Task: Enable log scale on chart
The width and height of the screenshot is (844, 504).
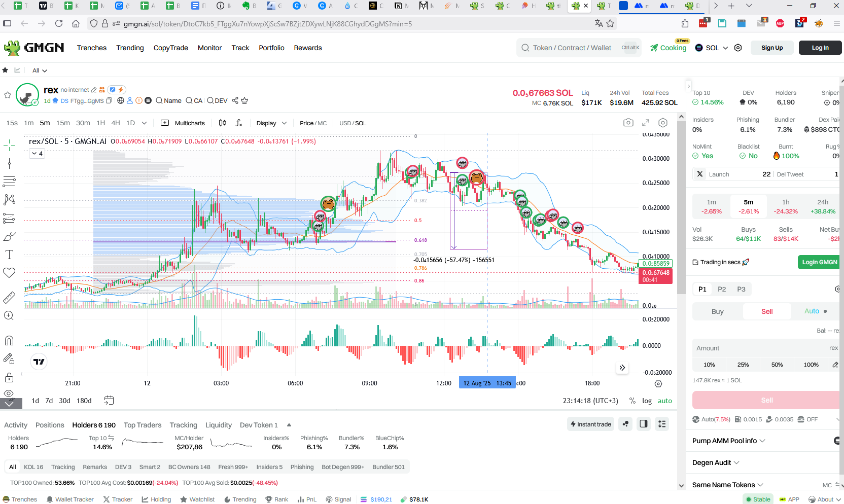Action: click(x=647, y=401)
